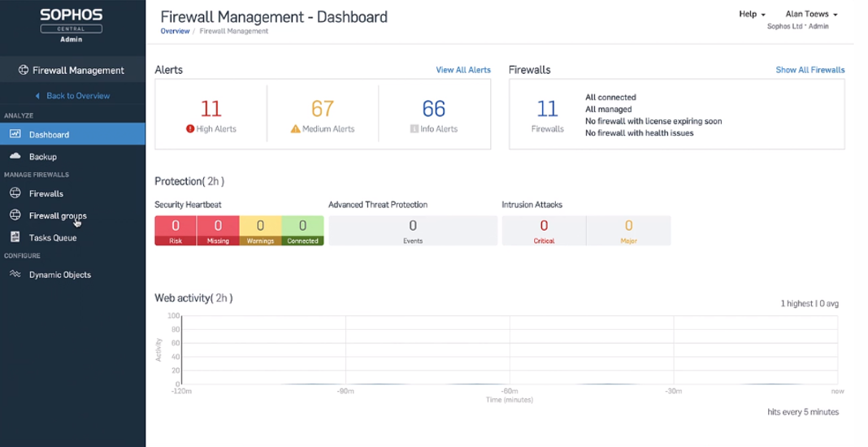Click the Firewall Management sidebar header
Viewport: 868px width, 447px height.
(x=72, y=71)
